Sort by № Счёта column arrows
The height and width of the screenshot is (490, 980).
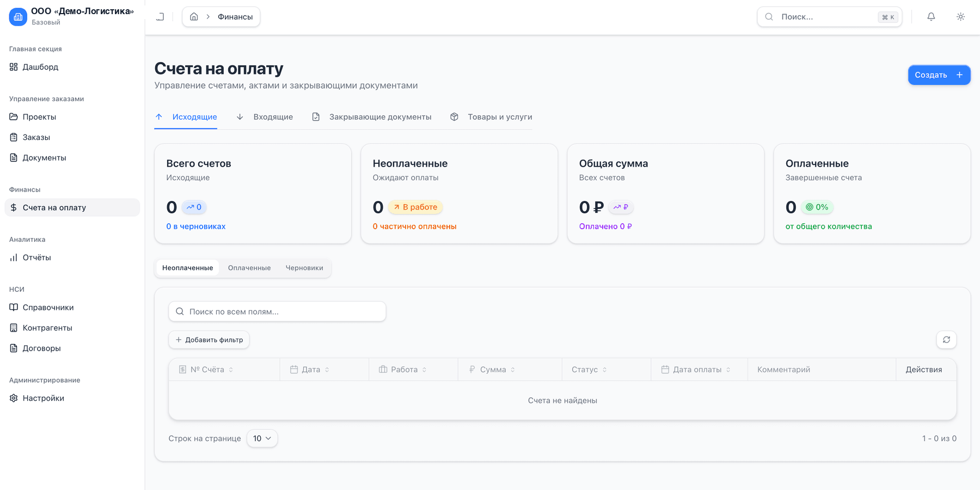coord(231,370)
